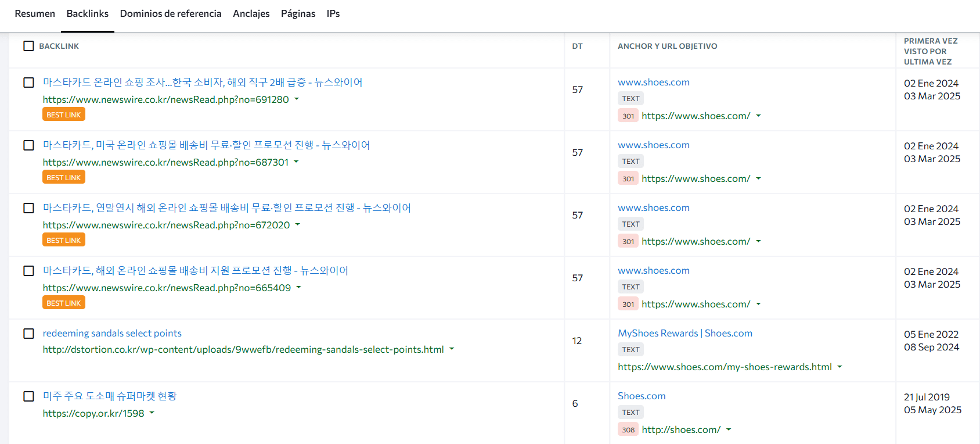Viewport: 980px width, 444px height.
Task: Open the 'redeeming sandals select points' link
Action: tap(112, 334)
